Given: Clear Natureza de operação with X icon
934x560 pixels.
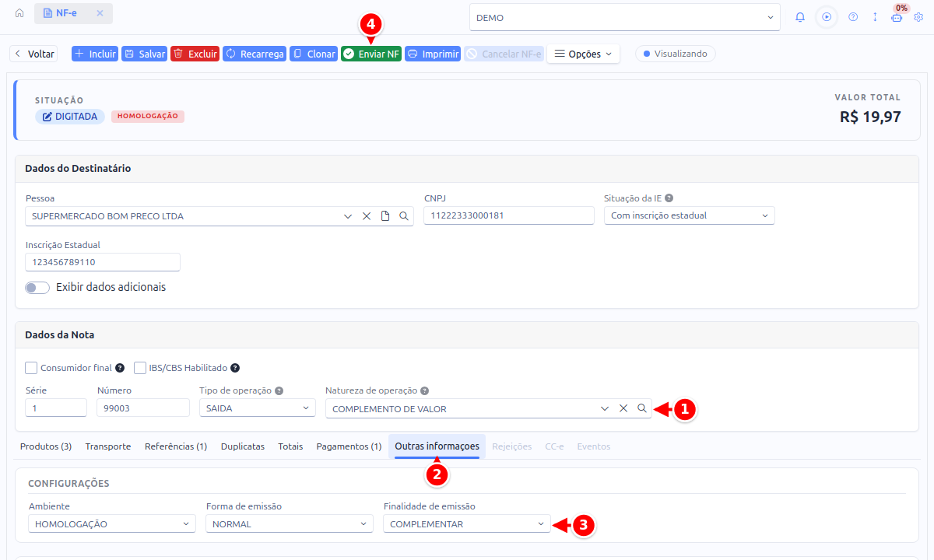Looking at the screenshot, I should click(623, 408).
